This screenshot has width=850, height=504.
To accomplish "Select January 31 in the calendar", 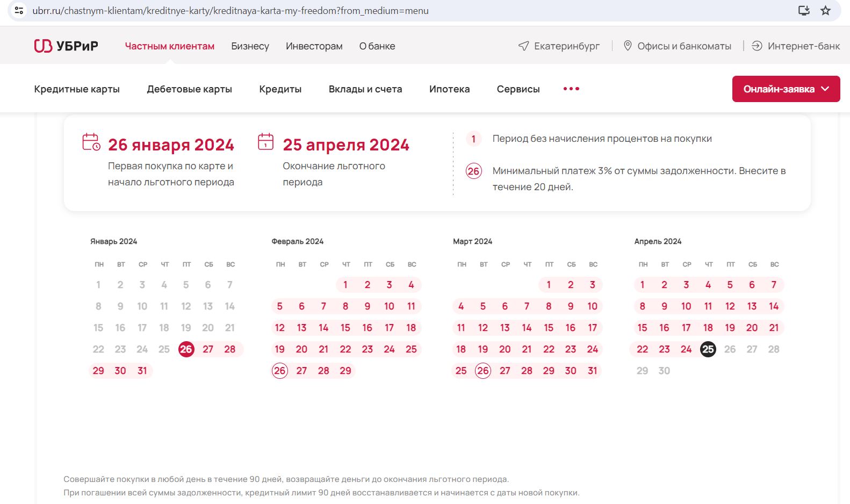I will pyautogui.click(x=142, y=371).
